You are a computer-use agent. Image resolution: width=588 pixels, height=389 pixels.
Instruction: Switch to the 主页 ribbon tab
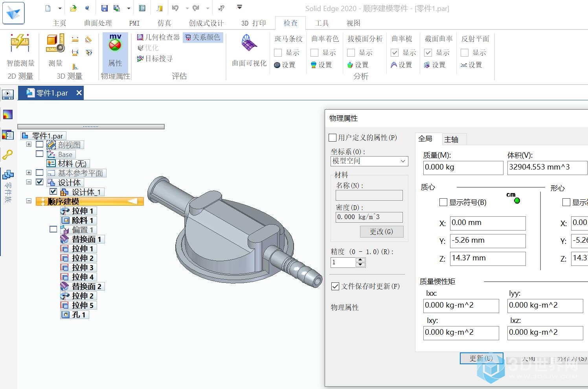point(59,23)
